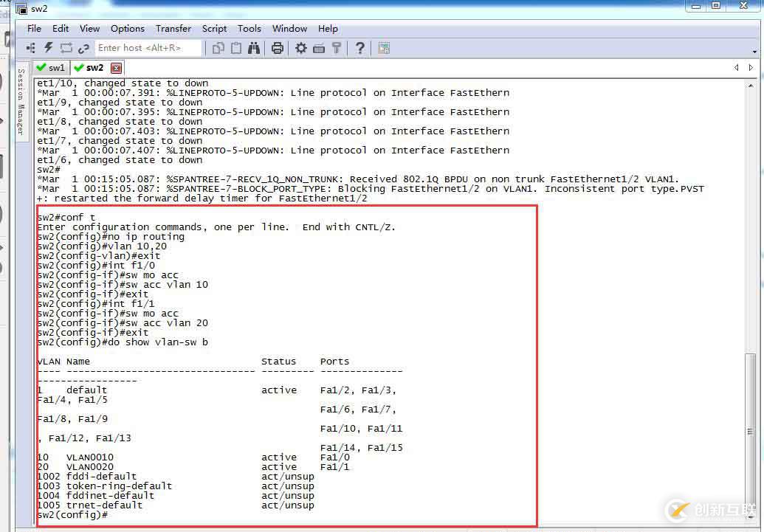The width and height of the screenshot is (764, 532).
Task: Click the Connect in Tab icon
Action: [66, 48]
